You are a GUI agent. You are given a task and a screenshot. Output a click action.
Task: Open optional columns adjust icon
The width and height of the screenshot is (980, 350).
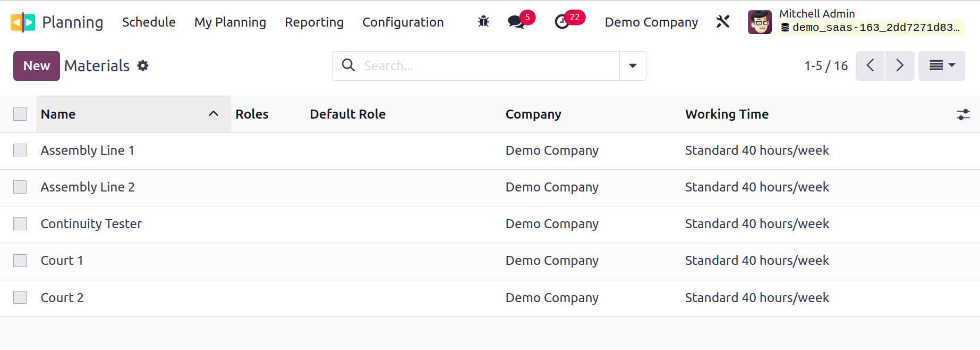tap(963, 114)
